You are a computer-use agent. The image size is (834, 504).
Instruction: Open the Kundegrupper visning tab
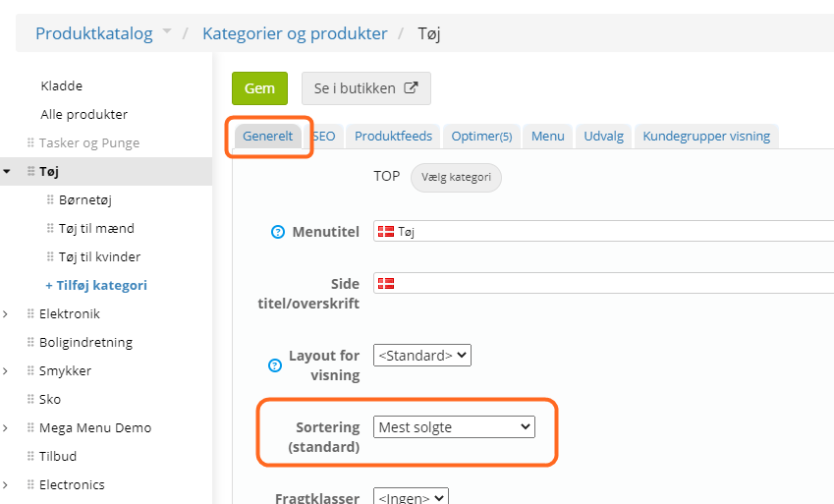706,137
